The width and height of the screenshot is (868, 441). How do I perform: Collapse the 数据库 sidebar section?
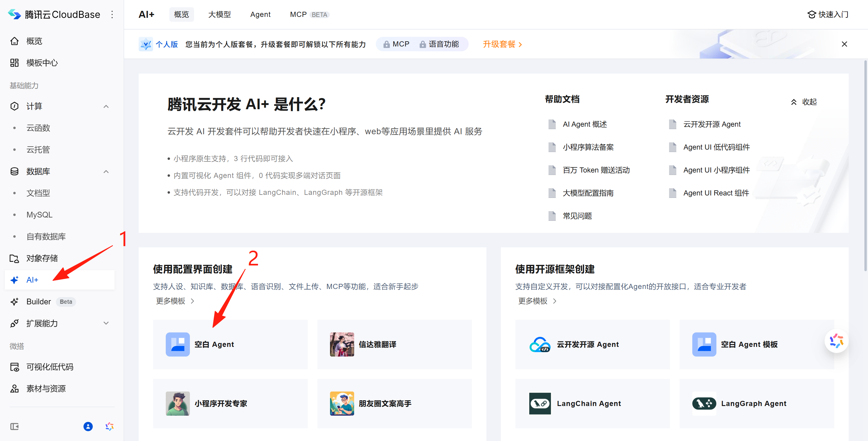[x=106, y=172]
